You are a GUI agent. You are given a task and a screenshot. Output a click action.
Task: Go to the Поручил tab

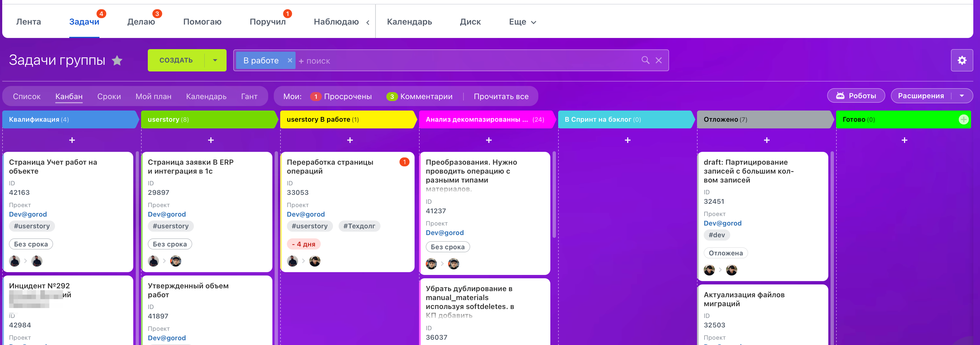pyautogui.click(x=267, y=22)
